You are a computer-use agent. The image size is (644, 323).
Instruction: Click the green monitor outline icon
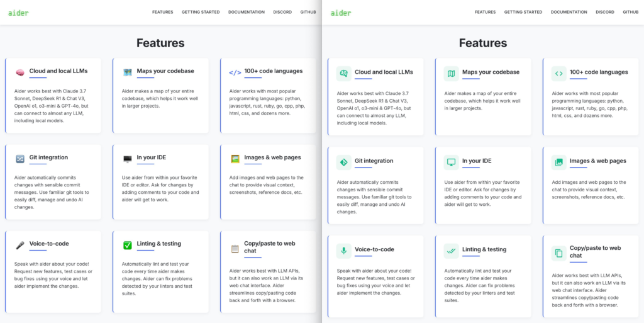coord(451,162)
